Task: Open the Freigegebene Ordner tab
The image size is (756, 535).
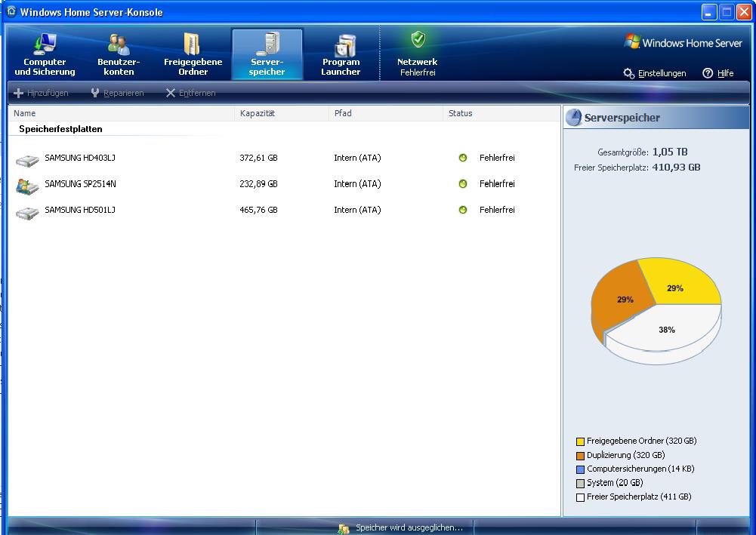Action: (x=193, y=55)
